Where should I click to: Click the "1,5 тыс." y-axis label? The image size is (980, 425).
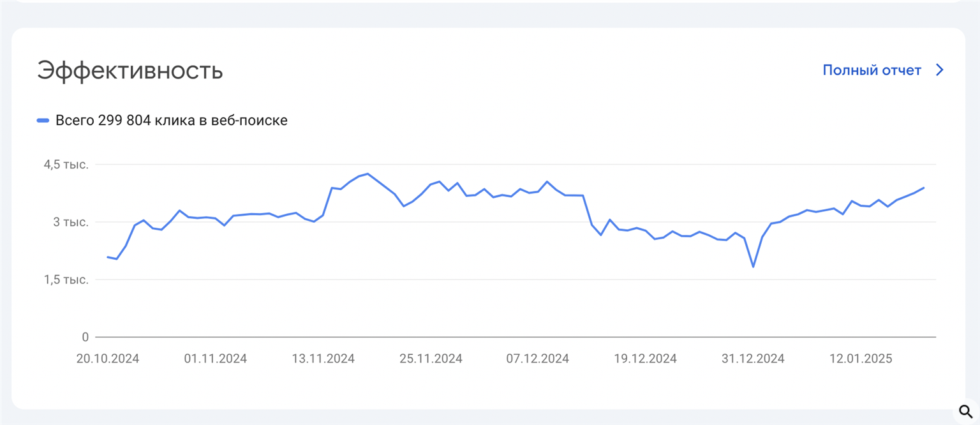[66, 280]
